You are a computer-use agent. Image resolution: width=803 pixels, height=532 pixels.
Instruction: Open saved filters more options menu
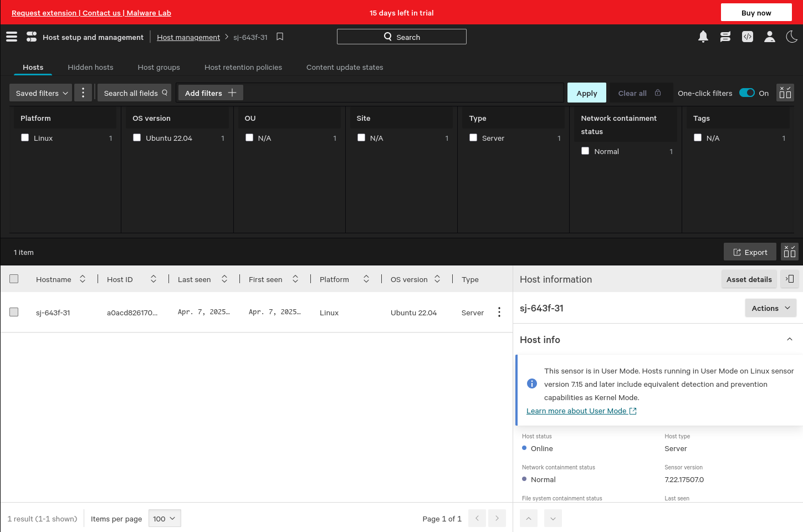coord(83,93)
